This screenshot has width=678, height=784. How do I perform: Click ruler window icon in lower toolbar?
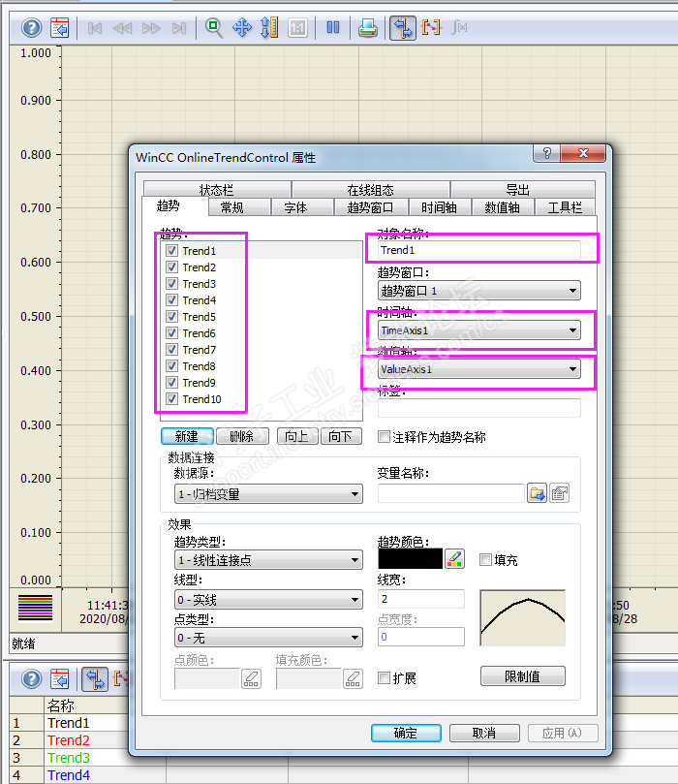[x=95, y=679]
